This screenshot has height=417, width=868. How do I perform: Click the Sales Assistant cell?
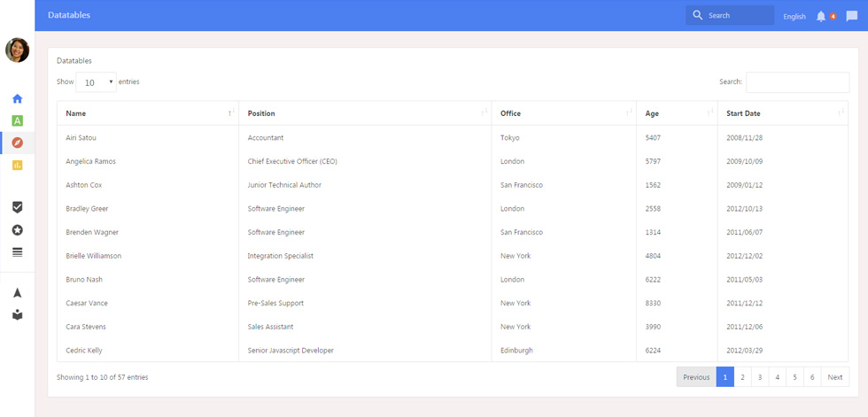(x=365, y=327)
